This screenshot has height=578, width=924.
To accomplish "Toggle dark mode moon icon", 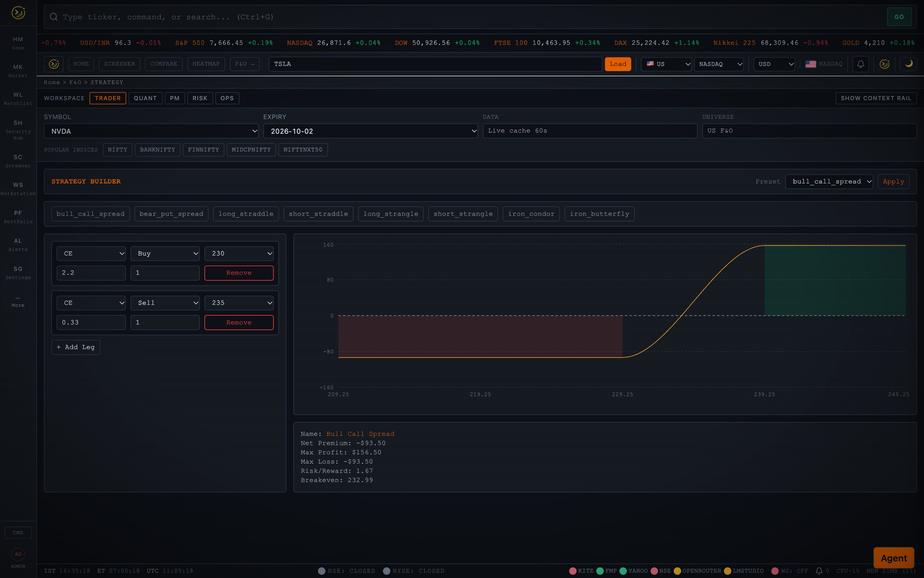I will 909,64.
